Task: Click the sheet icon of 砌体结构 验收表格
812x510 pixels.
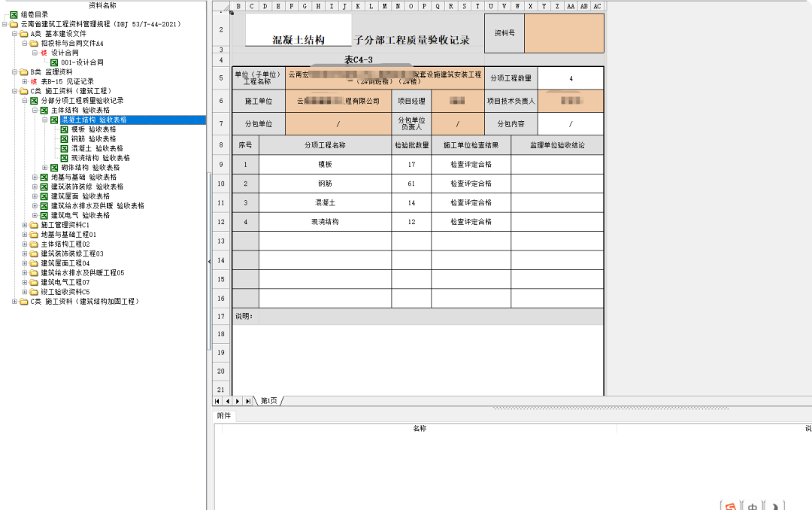Action: pyautogui.click(x=54, y=168)
